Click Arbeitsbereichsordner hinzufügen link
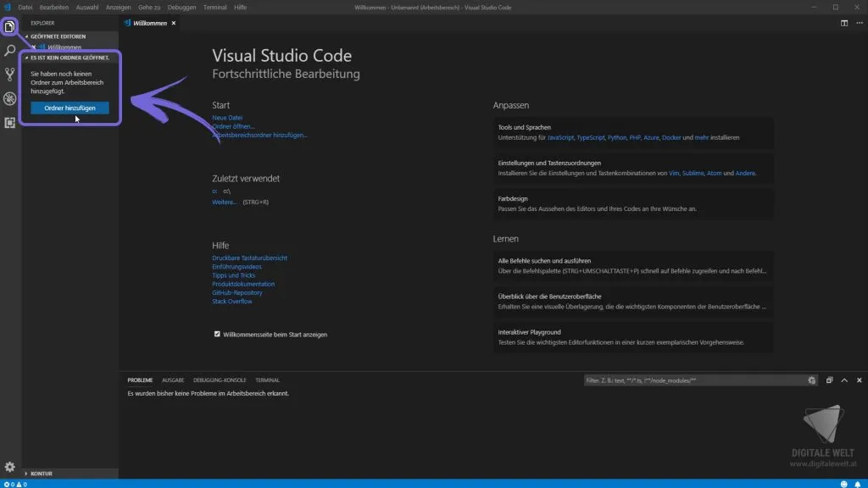This screenshot has height=488, width=868. point(259,135)
